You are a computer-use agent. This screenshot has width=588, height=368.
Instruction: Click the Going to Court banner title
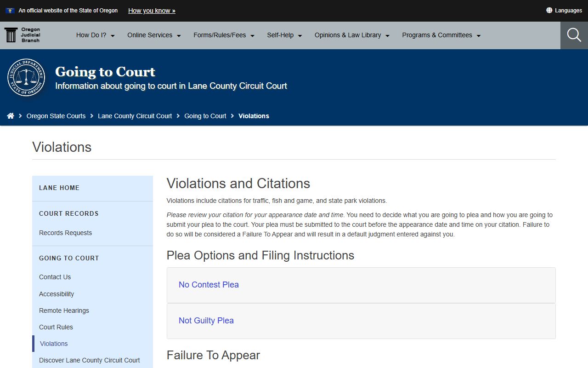(105, 72)
